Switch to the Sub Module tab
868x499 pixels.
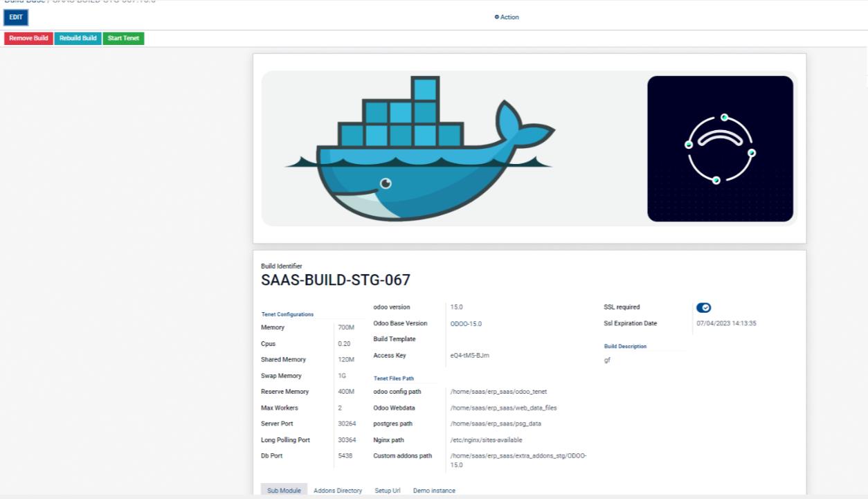coord(284,490)
